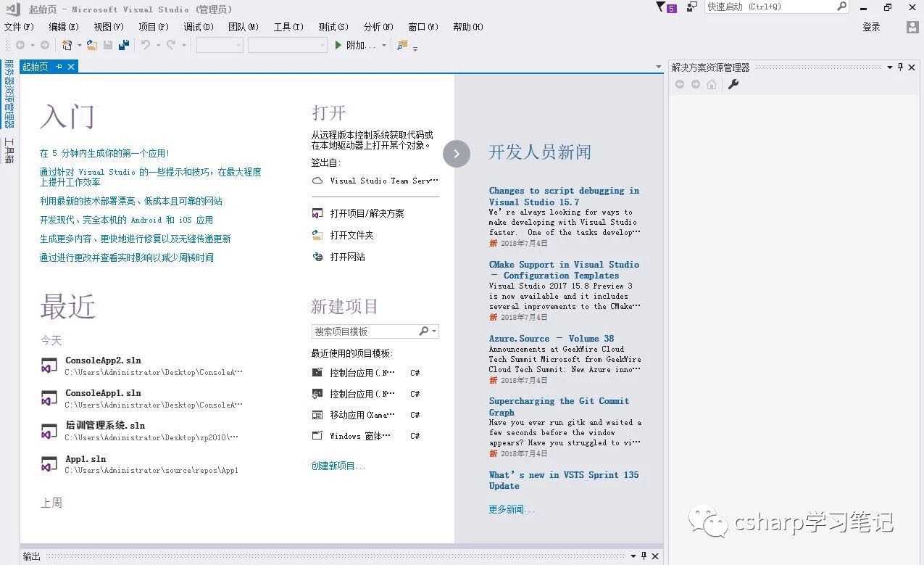924x565 pixels.
Task: Close the output panel
Action: pyautogui.click(x=655, y=556)
